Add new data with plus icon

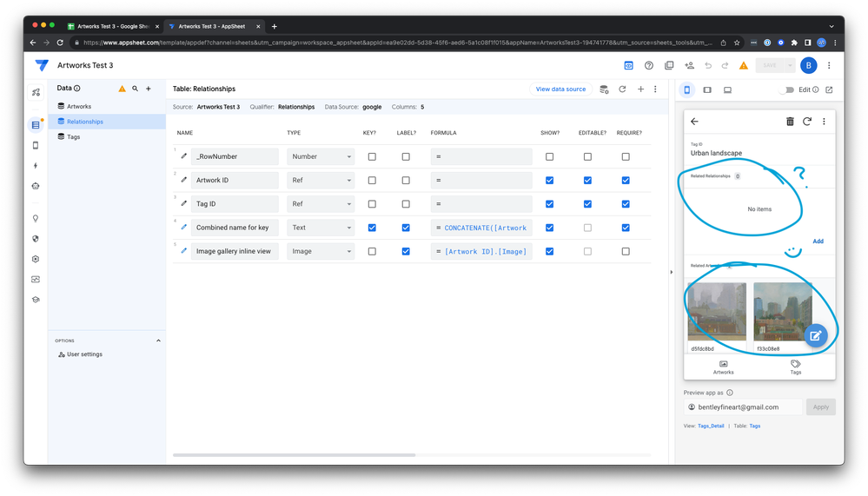click(x=149, y=89)
